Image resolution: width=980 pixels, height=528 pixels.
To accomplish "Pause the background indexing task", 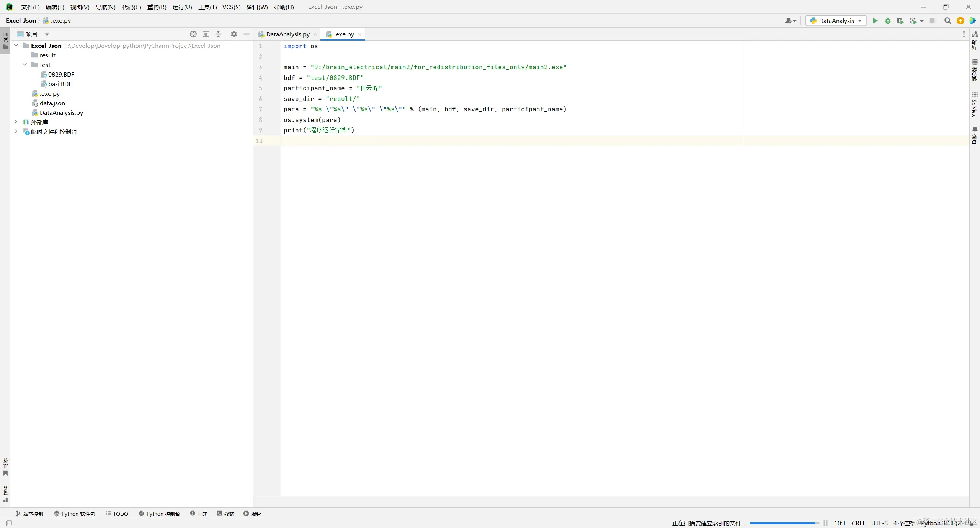I will (x=825, y=523).
